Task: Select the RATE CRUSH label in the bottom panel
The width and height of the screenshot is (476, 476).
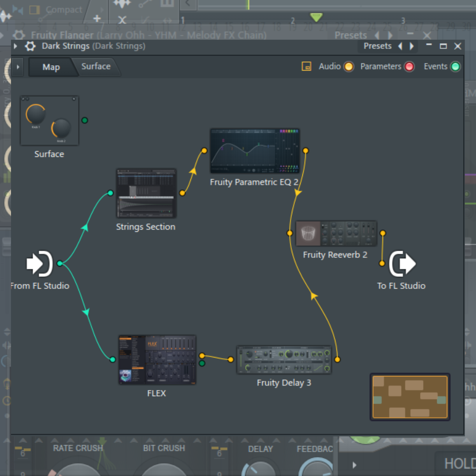Action: click(x=78, y=448)
